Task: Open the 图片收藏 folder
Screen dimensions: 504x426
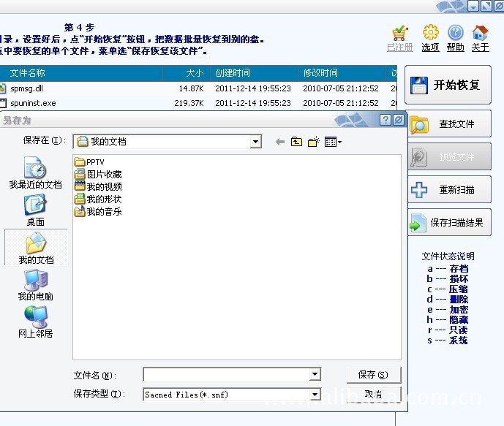Action: pos(98,175)
